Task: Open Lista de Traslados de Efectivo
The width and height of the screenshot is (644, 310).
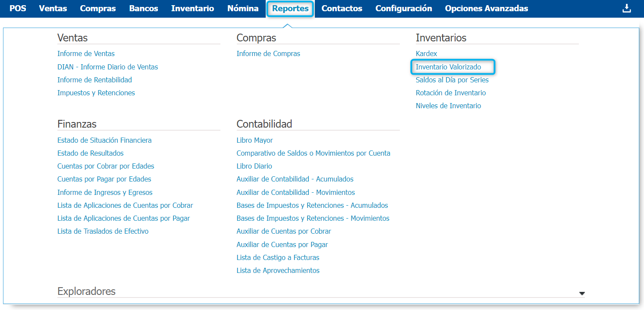Action: tap(103, 231)
